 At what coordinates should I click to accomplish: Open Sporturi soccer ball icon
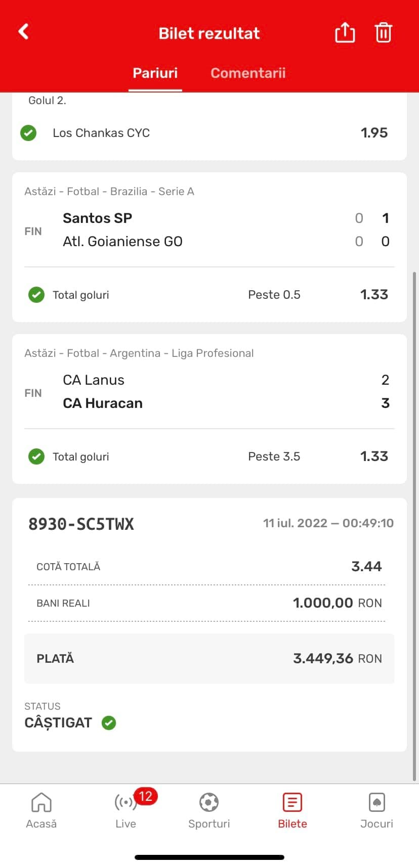209,802
